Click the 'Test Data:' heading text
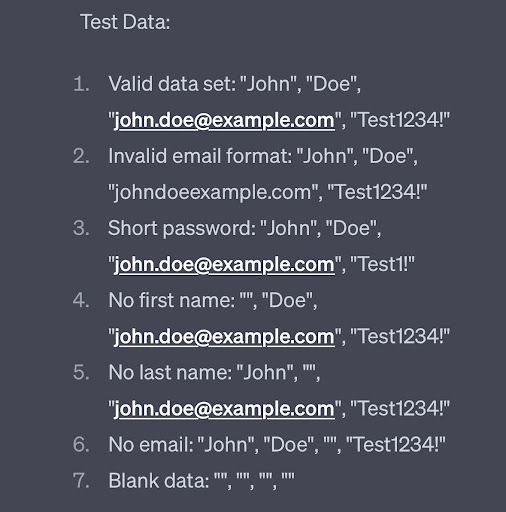This screenshot has width=506, height=512. pyautogui.click(x=125, y=22)
